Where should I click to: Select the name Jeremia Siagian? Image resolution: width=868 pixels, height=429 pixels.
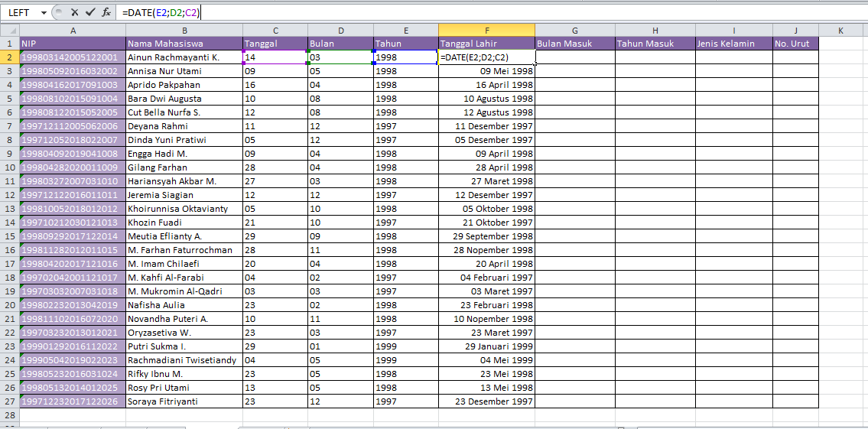[184, 195]
